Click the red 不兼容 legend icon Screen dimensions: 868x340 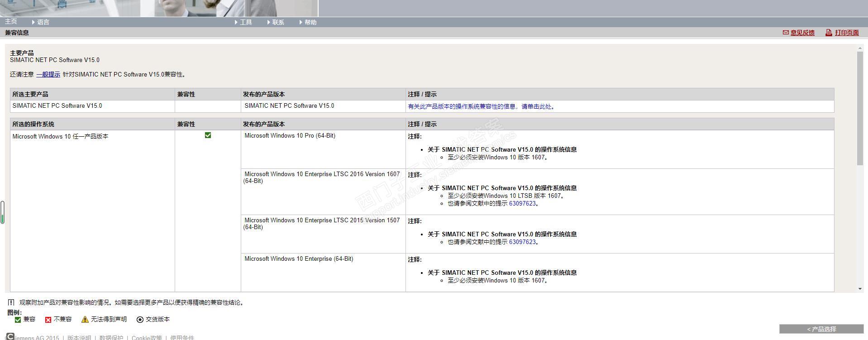[x=48, y=320]
